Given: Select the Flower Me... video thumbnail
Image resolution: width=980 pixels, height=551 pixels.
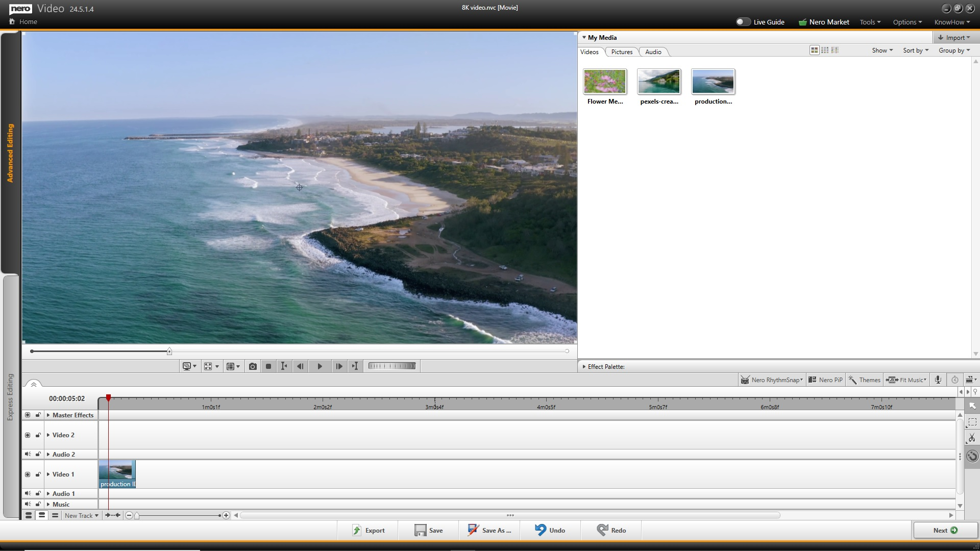Looking at the screenshot, I should [605, 82].
